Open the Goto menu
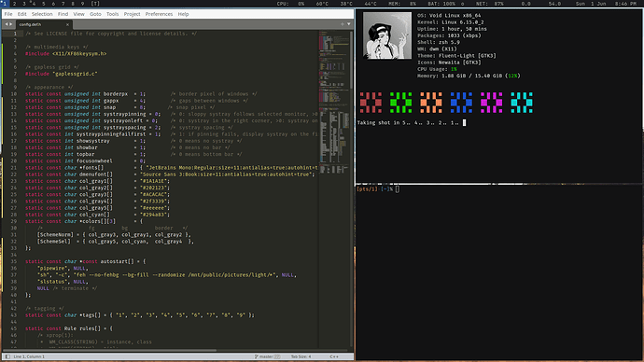Image resolution: width=644 pixels, height=362 pixels. 95,14
